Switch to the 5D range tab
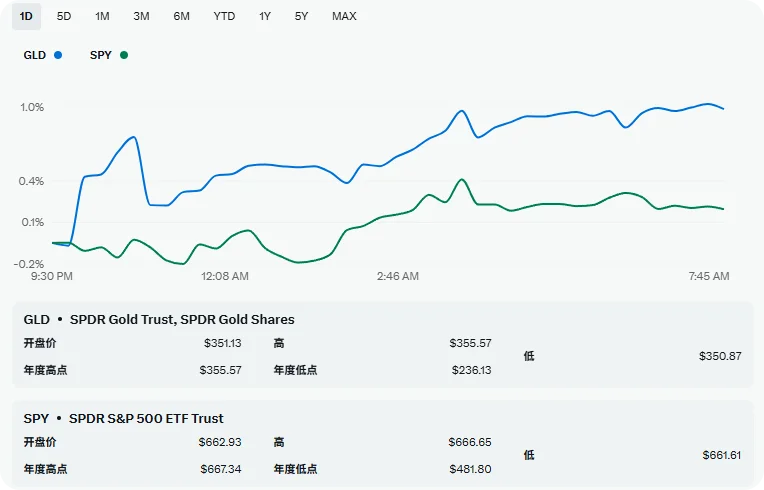 click(64, 16)
